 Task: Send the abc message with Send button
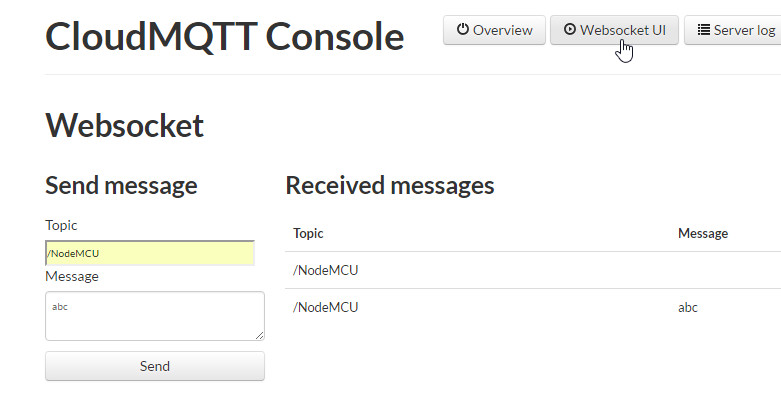point(155,366)
